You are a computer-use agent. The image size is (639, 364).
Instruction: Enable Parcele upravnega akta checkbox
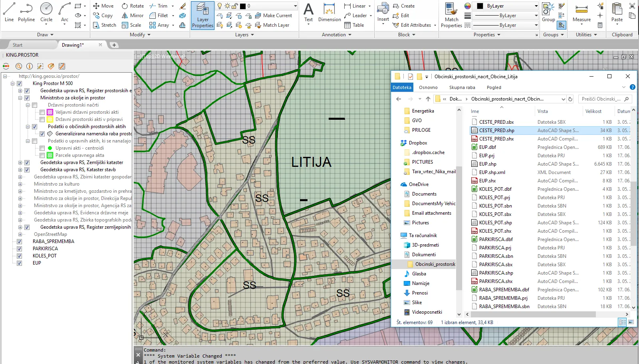(42, 155)
